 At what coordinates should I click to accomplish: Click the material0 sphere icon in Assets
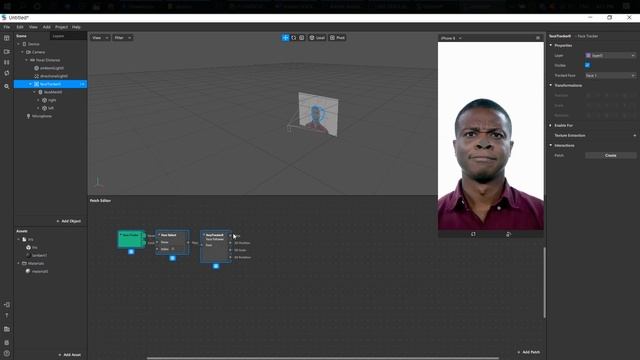tap(28, 271)
